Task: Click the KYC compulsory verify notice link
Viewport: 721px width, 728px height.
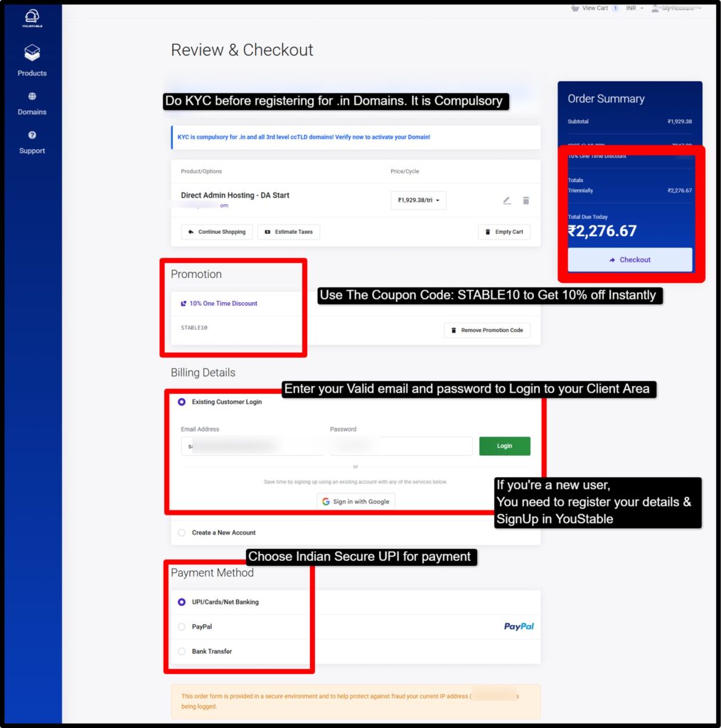Action: coord(304,137)
